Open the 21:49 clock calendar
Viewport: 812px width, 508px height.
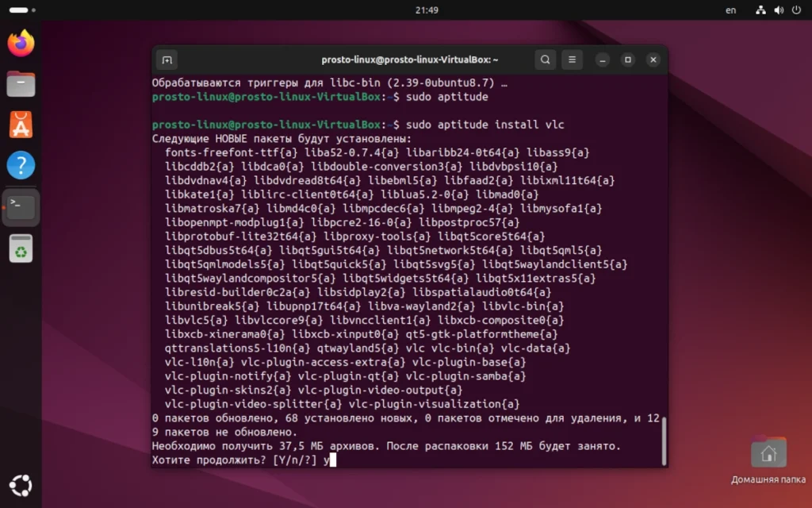tap(427, 10)
